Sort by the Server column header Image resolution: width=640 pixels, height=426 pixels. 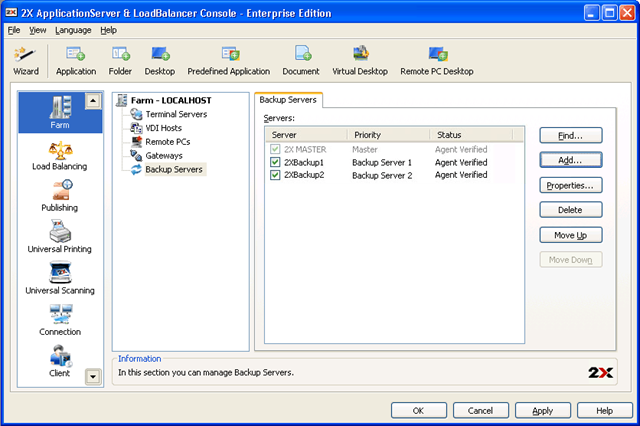[x=307, y=135]
